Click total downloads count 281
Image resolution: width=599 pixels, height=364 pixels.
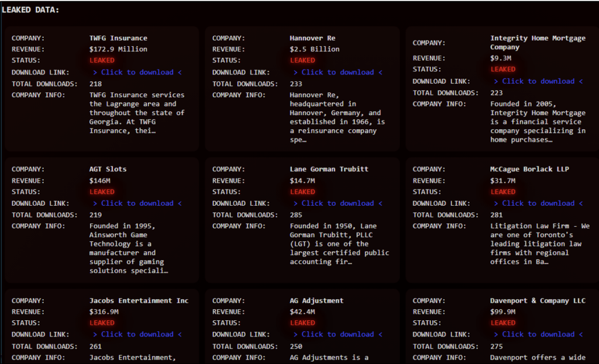coord(496,215)
